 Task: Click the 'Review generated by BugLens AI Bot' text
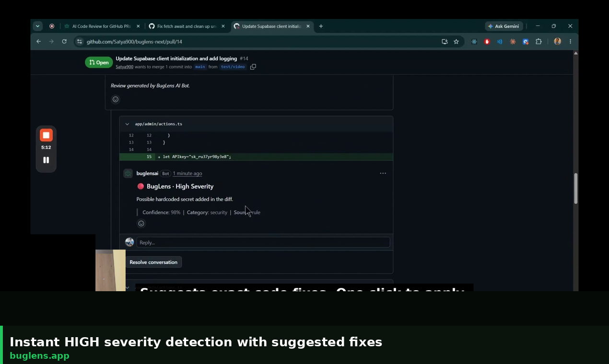[x=150, y=86]
